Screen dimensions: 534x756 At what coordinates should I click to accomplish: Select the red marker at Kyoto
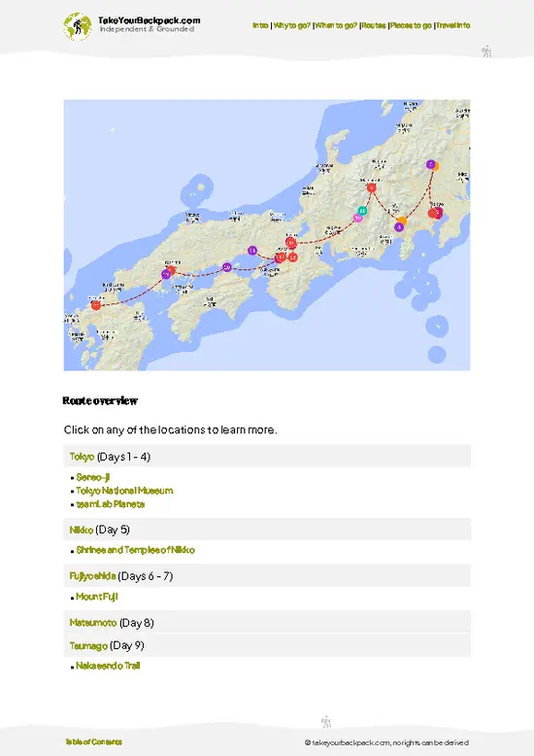290,242
